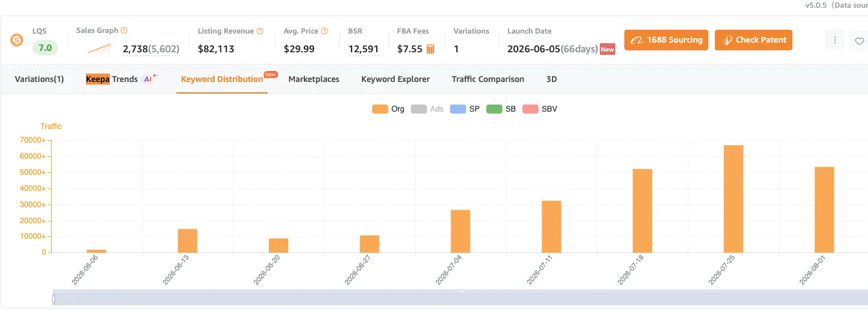Open the Avg. Price help icon
868x313 pixels.
click(324, 31)
